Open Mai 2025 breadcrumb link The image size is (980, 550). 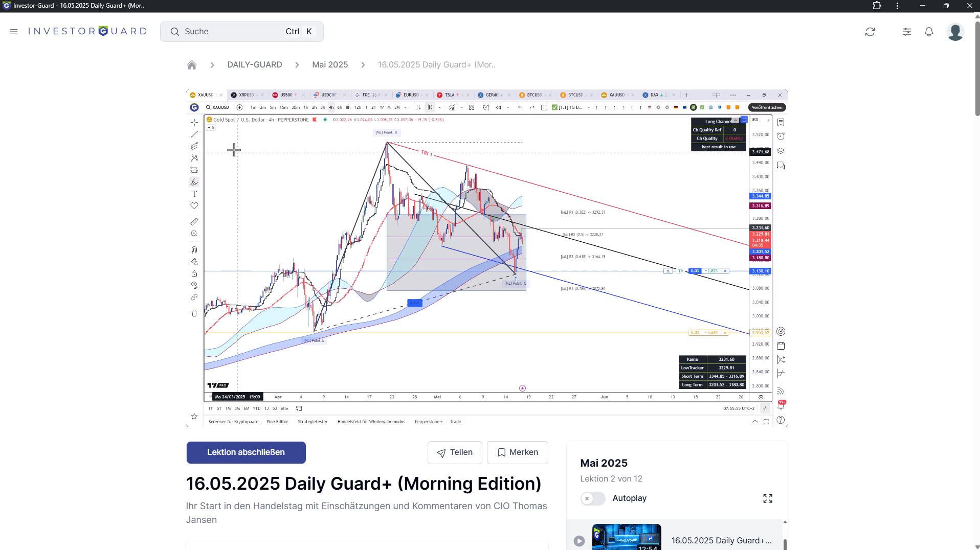[x=330, y=65]
